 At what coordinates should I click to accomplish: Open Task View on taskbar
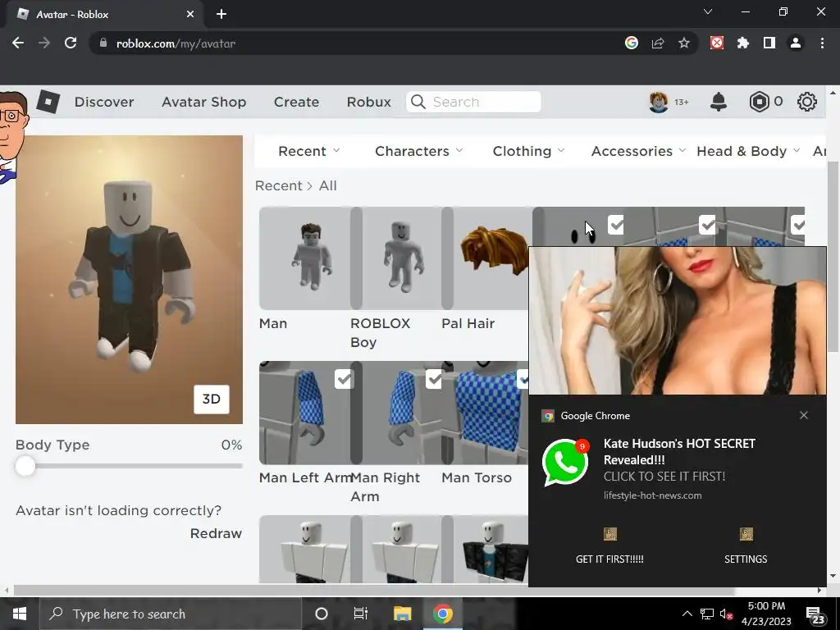[x=361, y=614]
